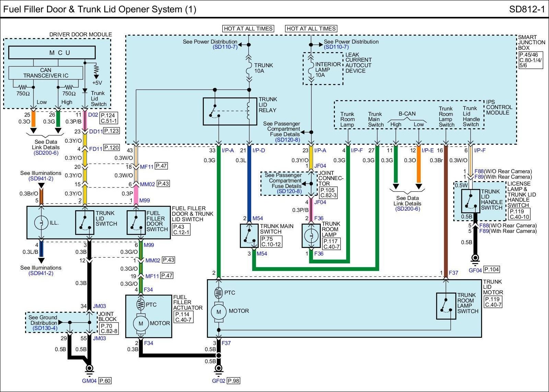Click the fuel filler actuator motor symbol
549x392 pixels.
coord(140,323)
